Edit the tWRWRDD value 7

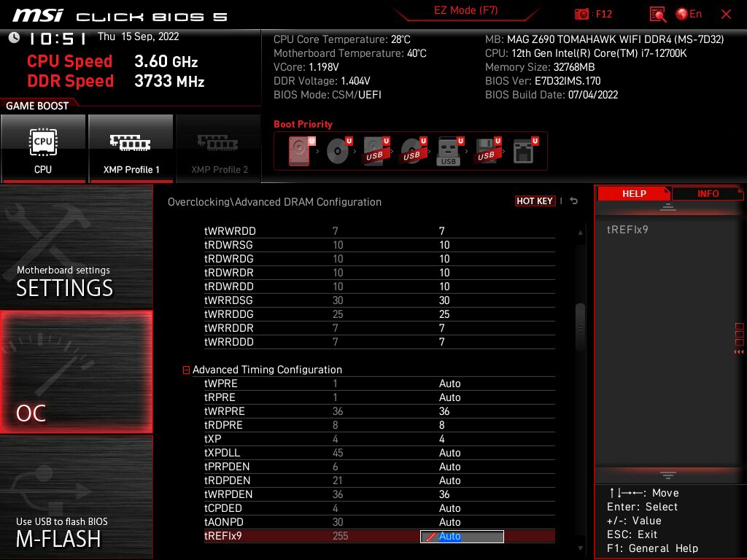point(441,231)
